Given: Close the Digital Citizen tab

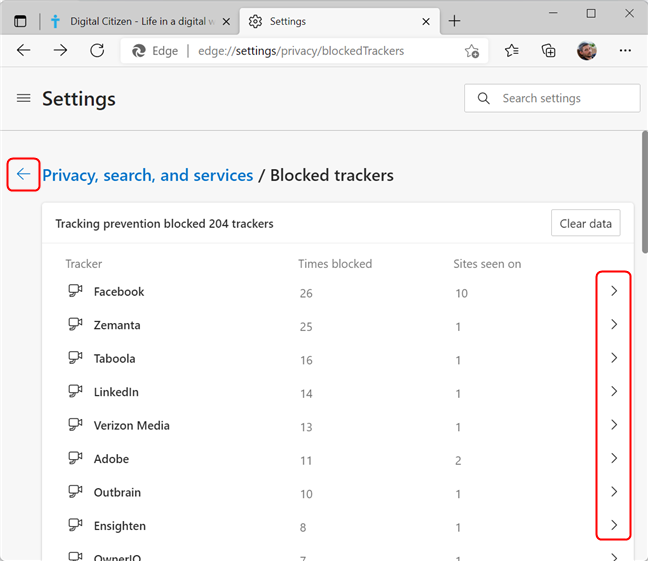Looking at the screenshot, I should point(226,21).
